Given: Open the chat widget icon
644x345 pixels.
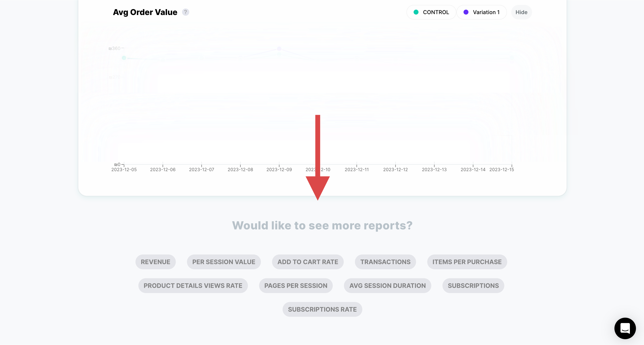Looking at the screenshot, I should click(625, 328).
